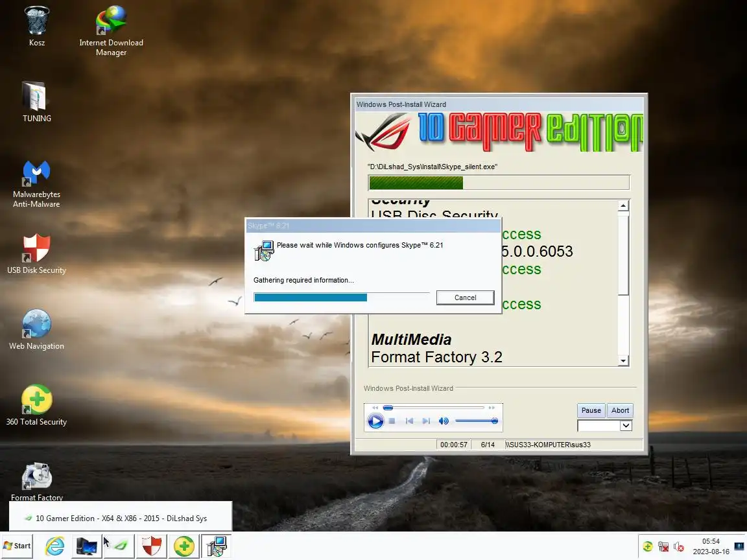Select USB Disk Security desktop shortcut
Viewport: 747px width, 560px height.
point(37,254)
